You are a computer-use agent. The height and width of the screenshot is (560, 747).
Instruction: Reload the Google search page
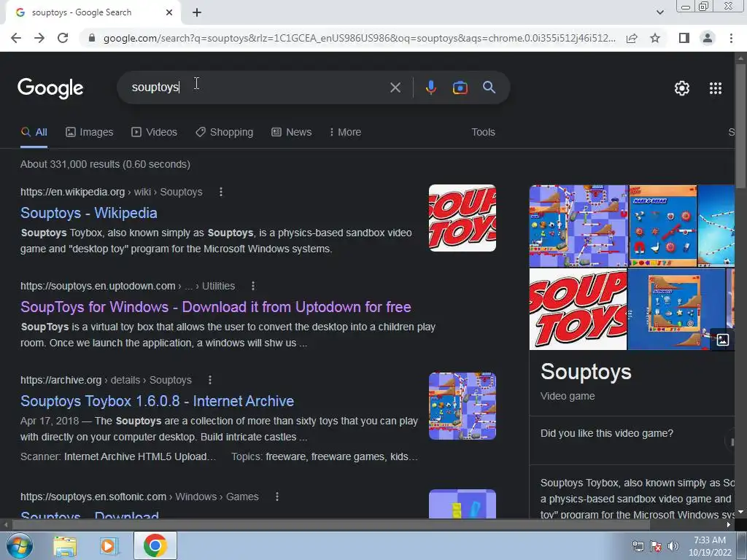click(63, 38)
